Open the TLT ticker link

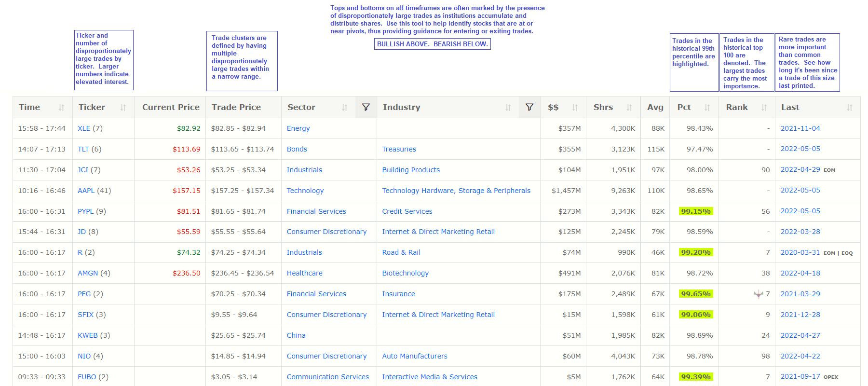click(x=83, y=149)
